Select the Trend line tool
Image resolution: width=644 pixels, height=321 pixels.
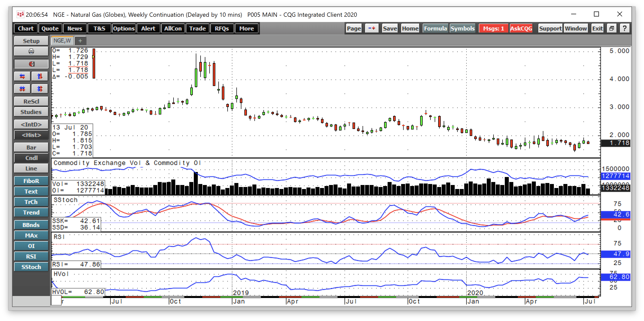31,212
